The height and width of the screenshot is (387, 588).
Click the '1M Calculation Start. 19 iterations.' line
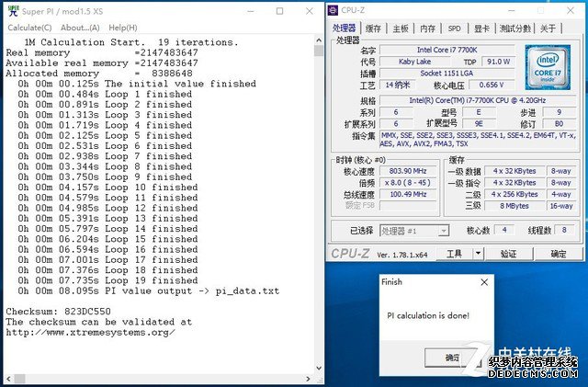tap(131, 42)
